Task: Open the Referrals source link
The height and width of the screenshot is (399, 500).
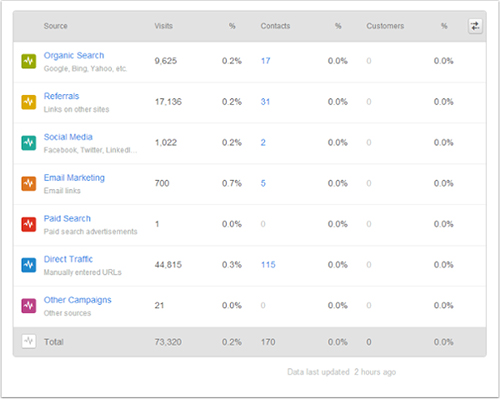Action: click(61, 96)
